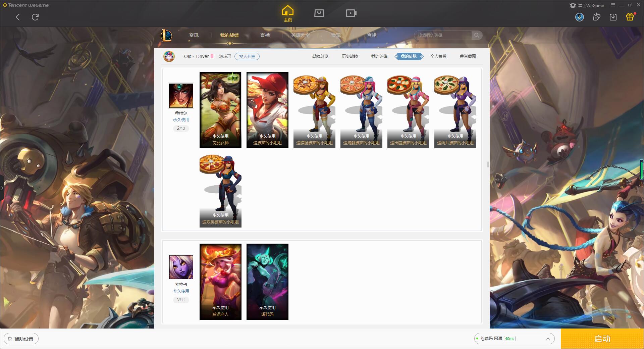This screenshot has width=644, height=349.
Task: Expand the left edge side panel handle
Action: point(2,188)
